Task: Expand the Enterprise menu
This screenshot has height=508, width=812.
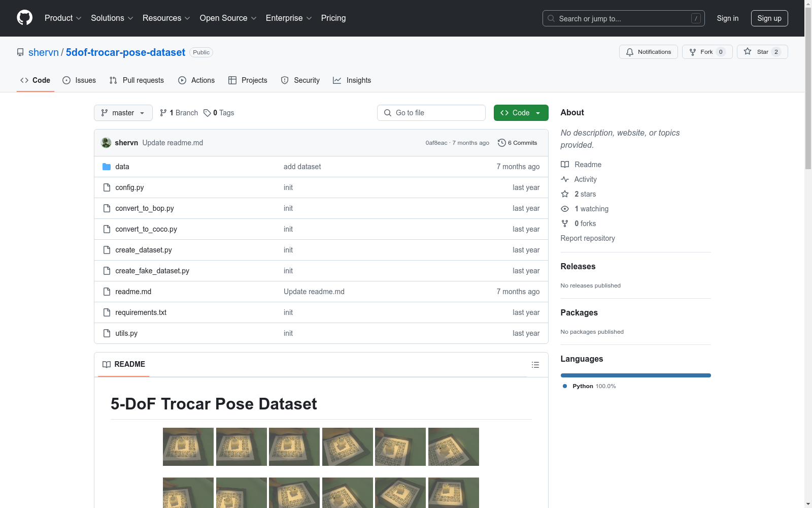Action: pyautogui.click(x=289, y=18)
